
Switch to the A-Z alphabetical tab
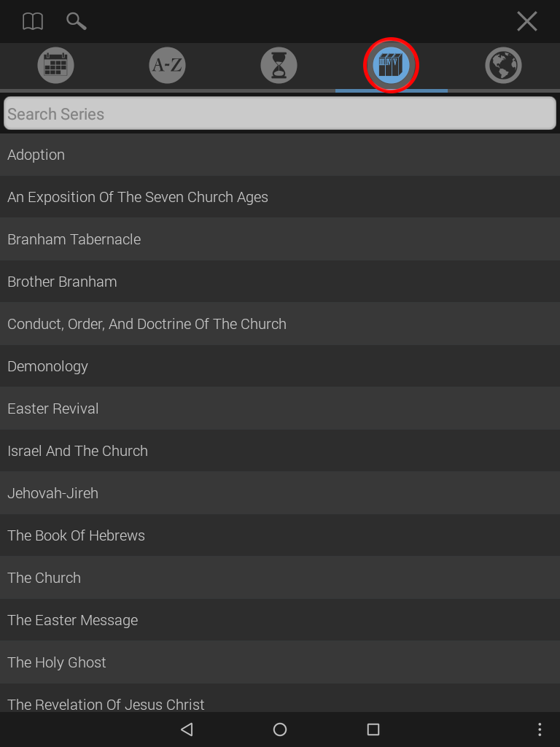click(x=167, y=65)
